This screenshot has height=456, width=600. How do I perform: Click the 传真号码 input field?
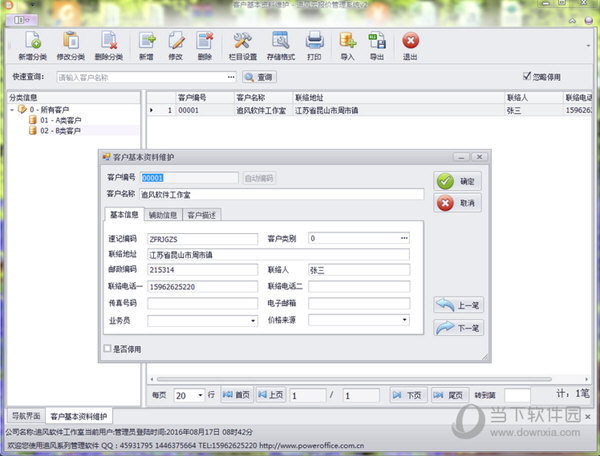(x=202, y=303)
